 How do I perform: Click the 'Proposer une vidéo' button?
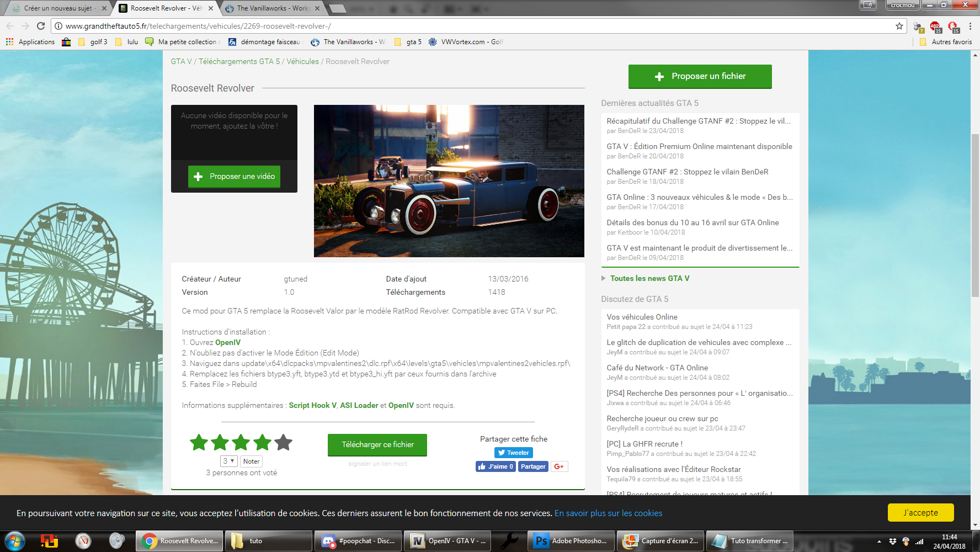tap(234, 177)
